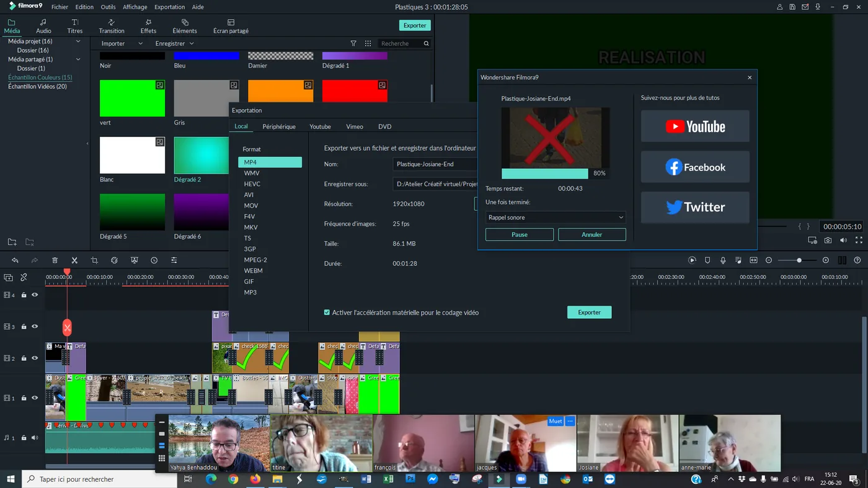This screenshot has width=868, height=488.
Task: Select the MOV format in the format list
Action: [x=251, y=206]
